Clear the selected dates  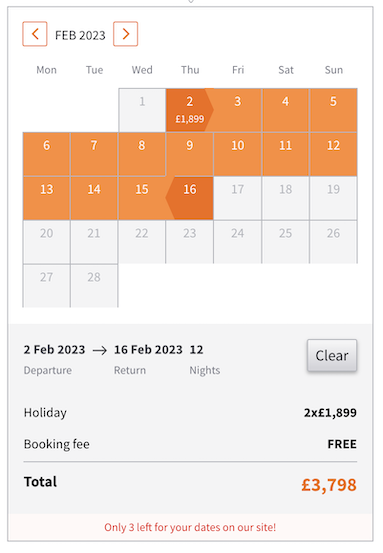(332, 356)
